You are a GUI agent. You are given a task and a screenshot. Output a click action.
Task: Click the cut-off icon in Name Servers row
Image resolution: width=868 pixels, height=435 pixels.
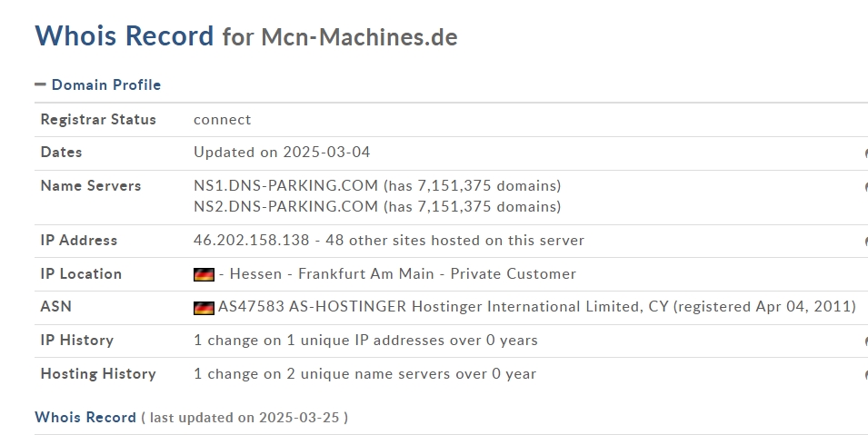(x=866, y=187)
